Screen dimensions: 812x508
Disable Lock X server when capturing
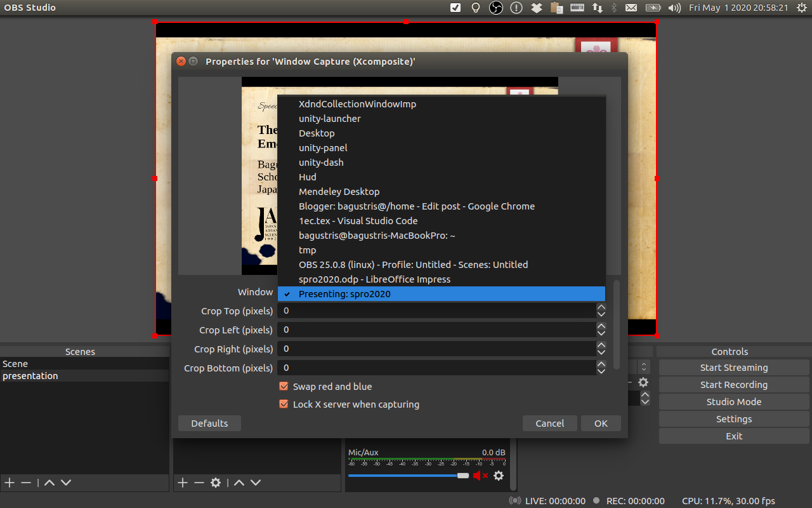pyautogui.click(x=283, y=404)
